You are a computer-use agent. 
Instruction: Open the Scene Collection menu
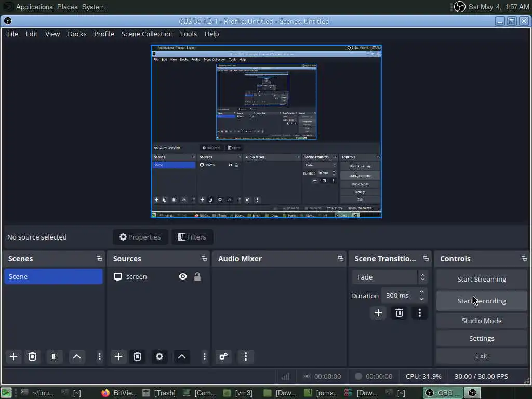[147, 34]
